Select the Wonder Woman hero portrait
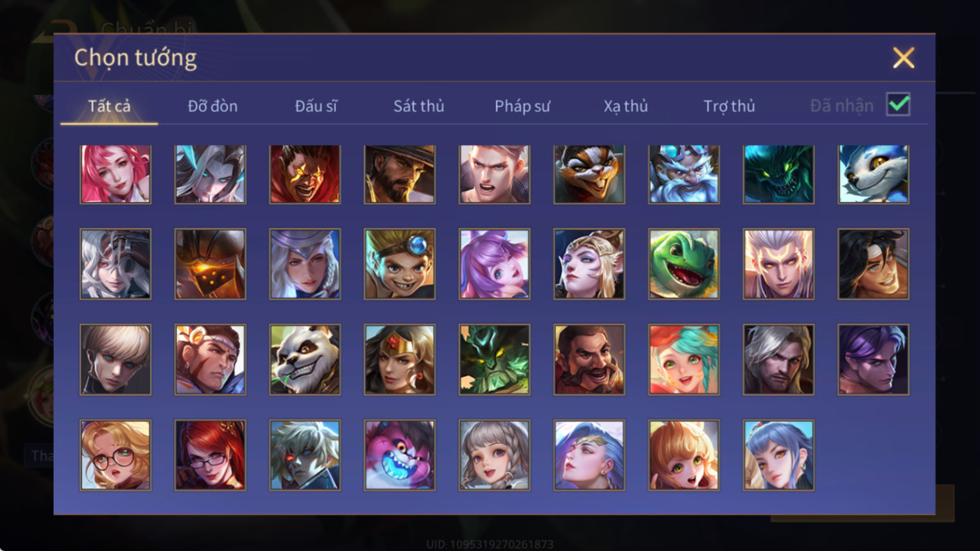The width and height of the screenshot is (980, 551). pos(399,359)
